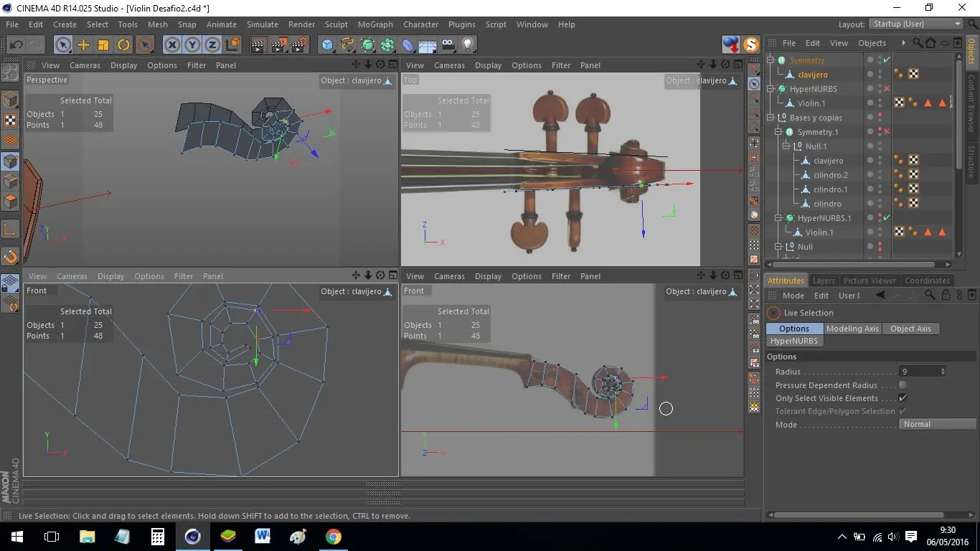Open the Calculator on the Windows taskbar
980x551 pixels.
pyautogui.click(x=157, y=537)
